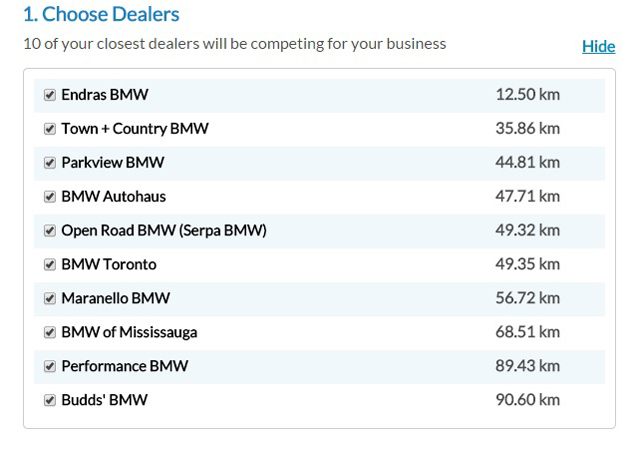The image size is (640, 455).
Task: Toggle the Parkview BMW checkbox
Action: (50, 163)
